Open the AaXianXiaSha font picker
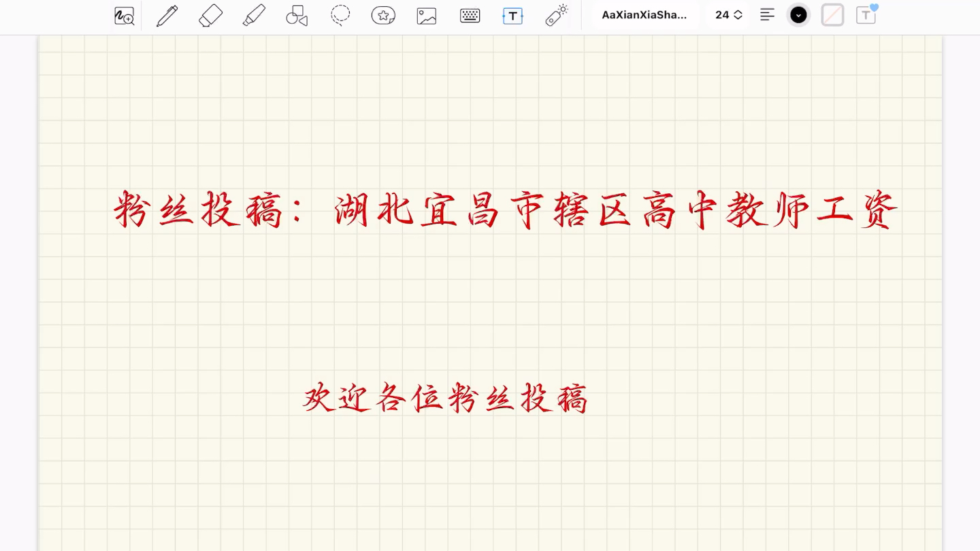980x551 pixels. (644, 15)
